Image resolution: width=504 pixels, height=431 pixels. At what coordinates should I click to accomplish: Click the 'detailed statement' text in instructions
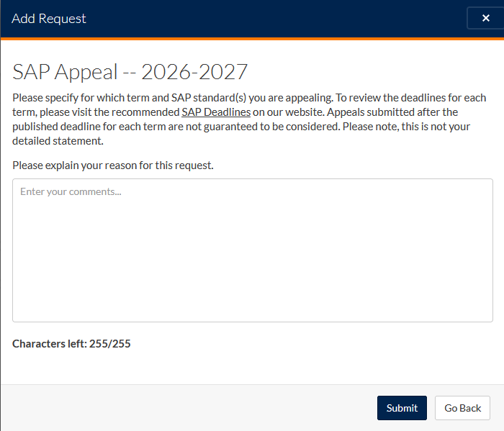point(58,141)
